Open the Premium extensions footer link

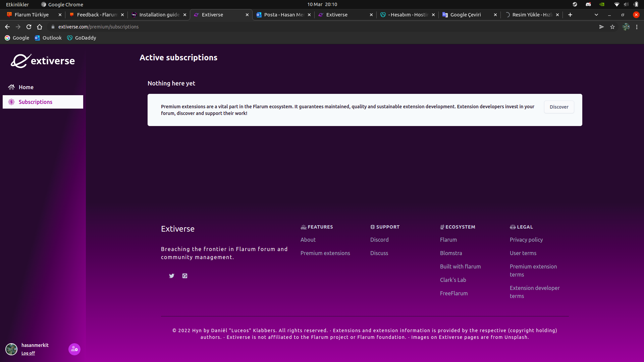click(x=325, y=253)
